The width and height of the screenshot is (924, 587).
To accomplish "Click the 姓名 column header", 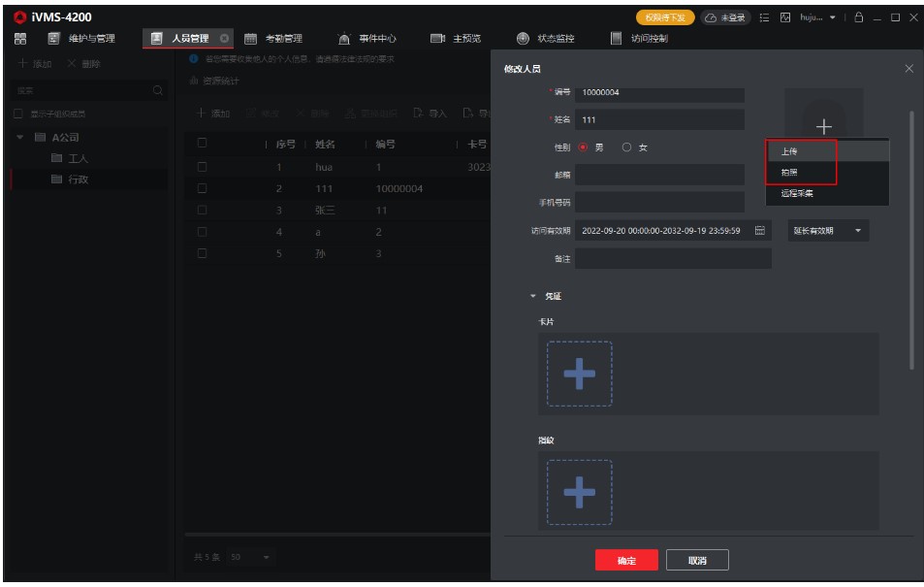I will [325, 144].
